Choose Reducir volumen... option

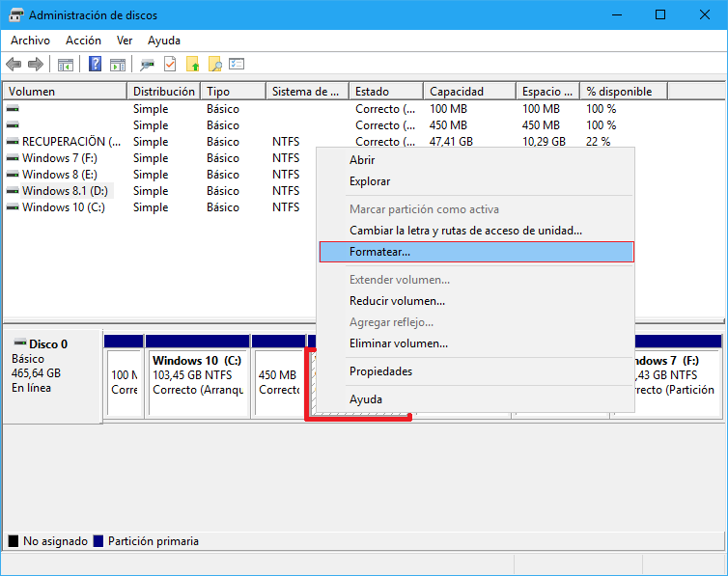[476, 301]
